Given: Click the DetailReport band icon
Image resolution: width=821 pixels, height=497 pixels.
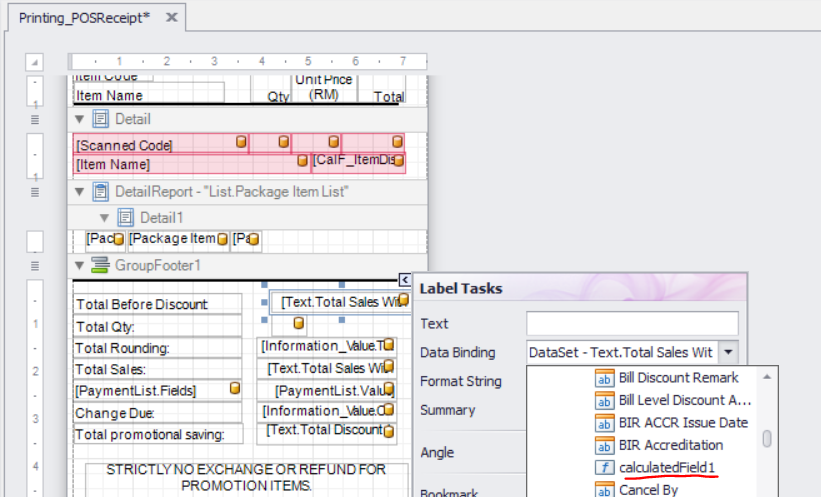Looking at the screenshot, I should point(101,191).
